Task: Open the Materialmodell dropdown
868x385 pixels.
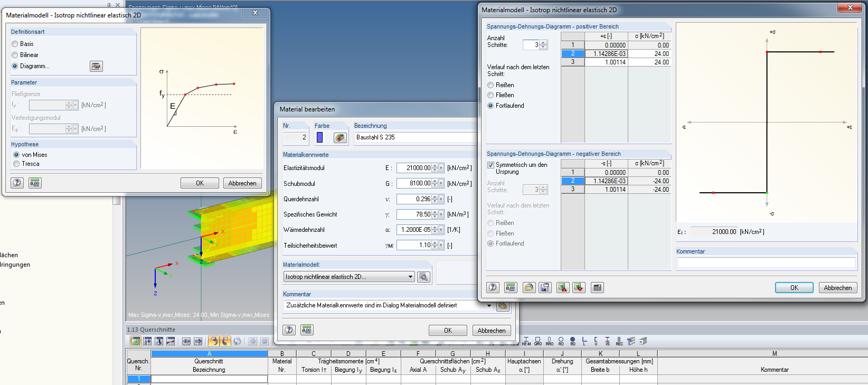Action: [410, 277]
